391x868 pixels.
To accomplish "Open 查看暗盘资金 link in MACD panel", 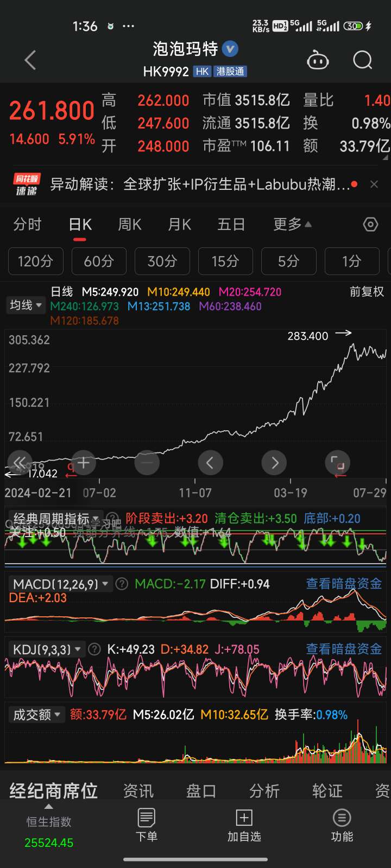I will click(344, 584).
